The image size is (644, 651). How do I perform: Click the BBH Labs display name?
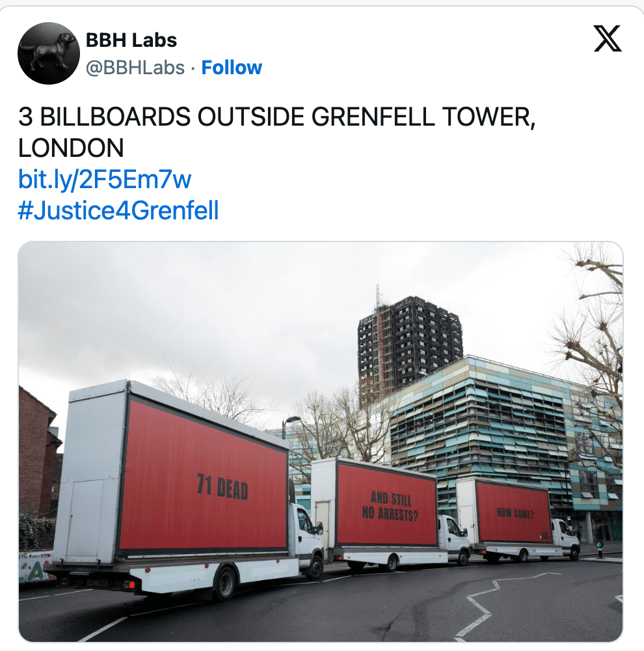coord(131,40)
